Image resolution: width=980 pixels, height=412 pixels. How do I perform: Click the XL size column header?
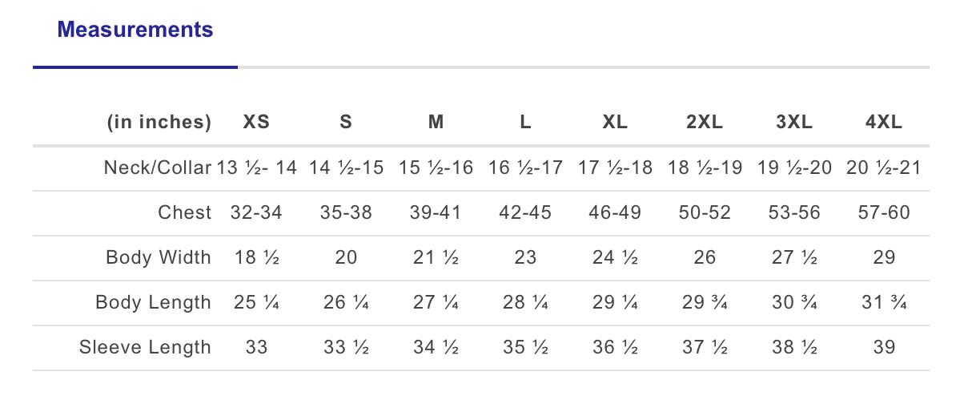coord(615,123)
